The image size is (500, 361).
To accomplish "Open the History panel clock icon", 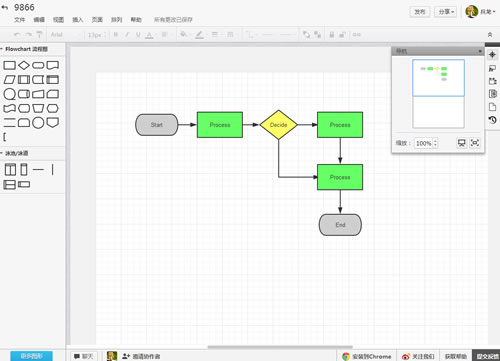I will point(492,120).
